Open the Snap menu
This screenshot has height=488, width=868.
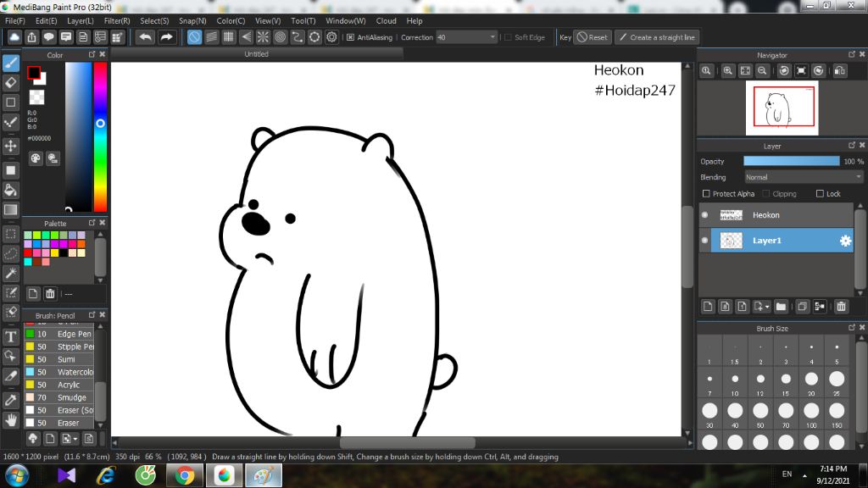pyautogui.click(x=192, y=20)
